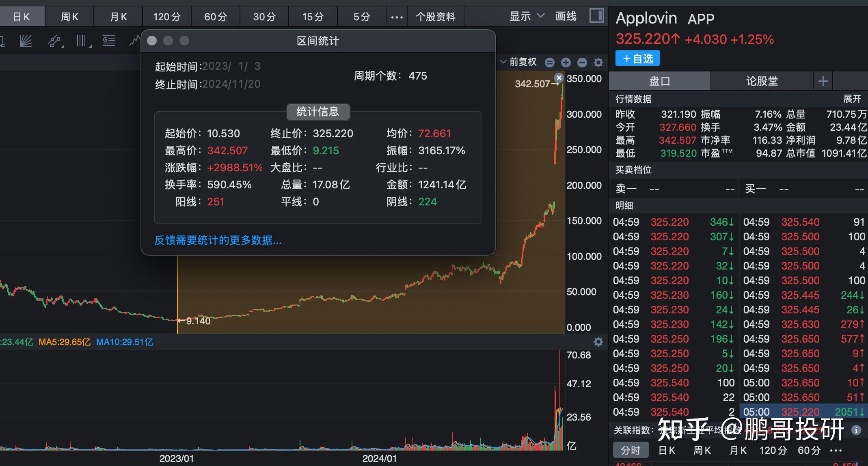Click the 阴线 count 224
The height and width of the screenshot is (466, 868).
pyautogui.click(x=428, y=202)
